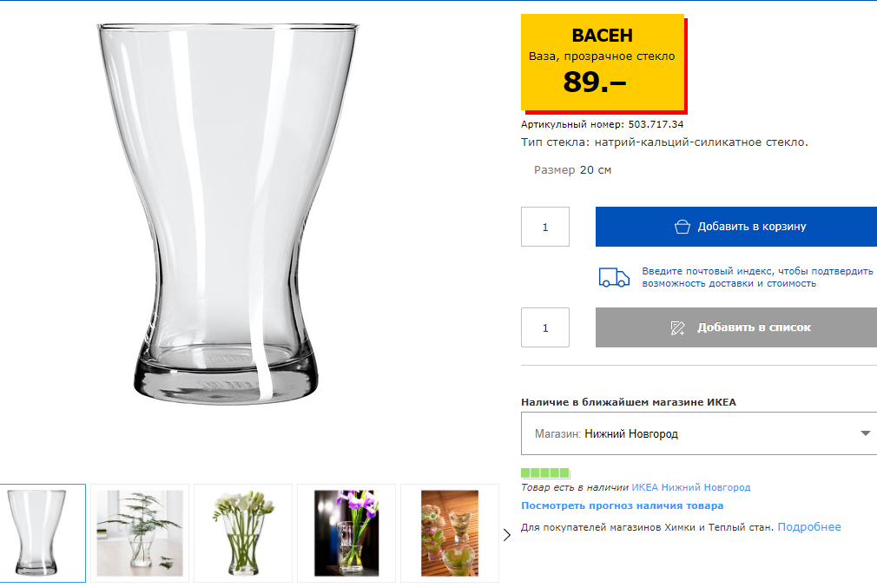Select the empty glass vase thumbnail
Screen dimensions: 877x588
[x=43, y=532]
